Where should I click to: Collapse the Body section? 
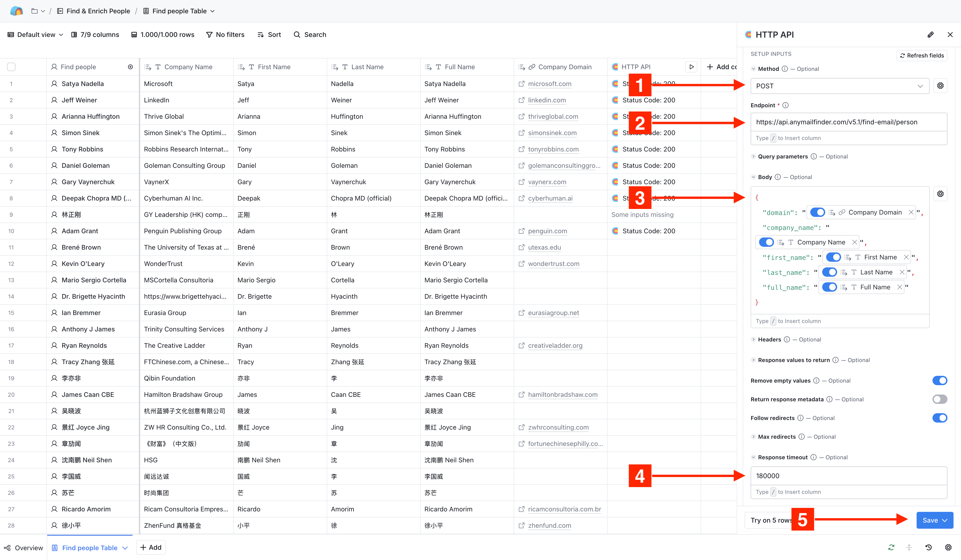coord(753,177)
